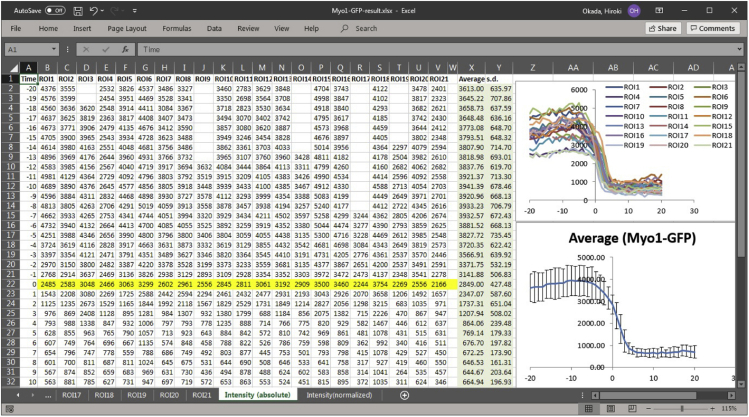Click the Undo arrow icon
The width and height of the screenshot is (749, 417).
click(x=94, y=9)
